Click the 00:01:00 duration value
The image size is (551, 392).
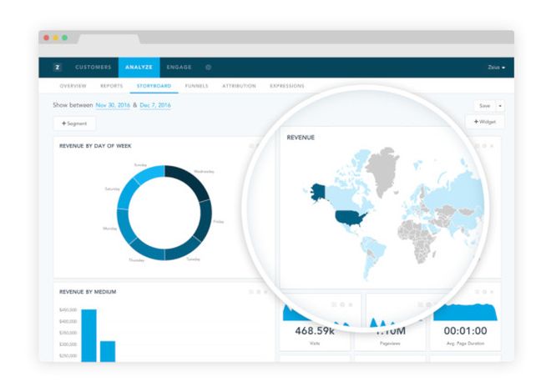click(x=465, y=330)
